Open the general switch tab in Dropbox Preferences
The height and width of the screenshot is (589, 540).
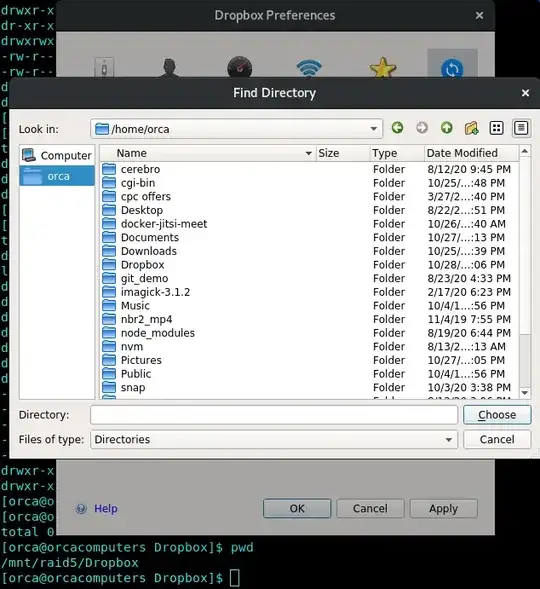[x=104, y=68]
